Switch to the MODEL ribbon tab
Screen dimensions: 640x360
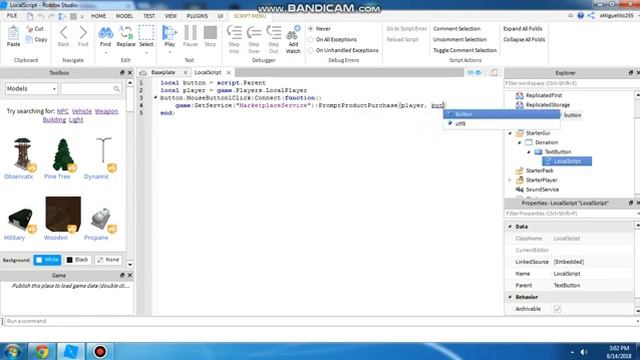124,16
